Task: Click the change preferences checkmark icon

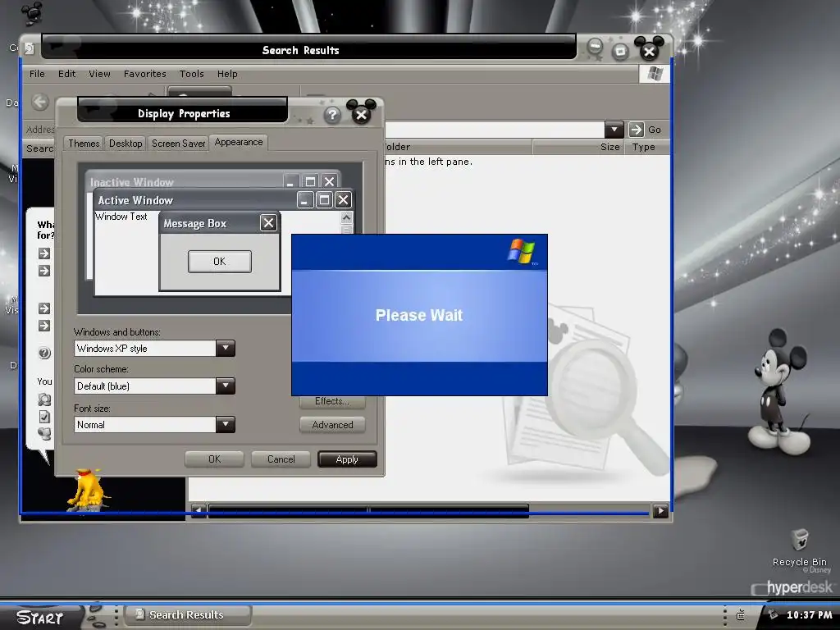Action: point(44,417)
